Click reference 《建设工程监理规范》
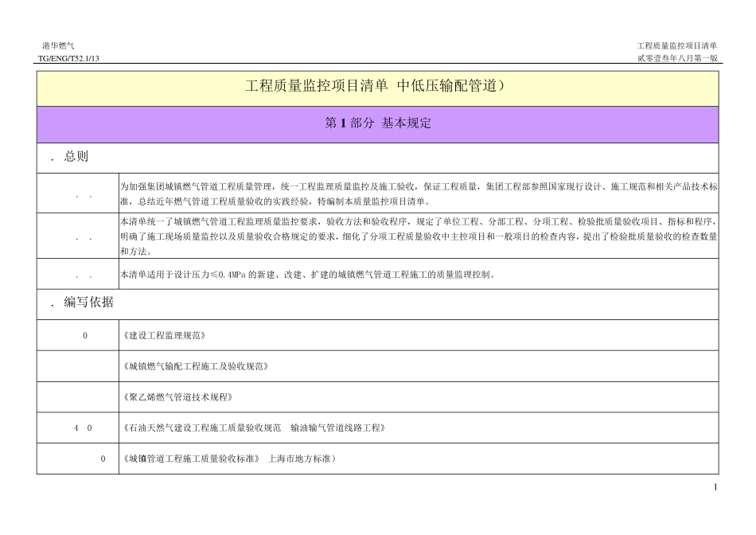756x535 pixels. (165, 336)
